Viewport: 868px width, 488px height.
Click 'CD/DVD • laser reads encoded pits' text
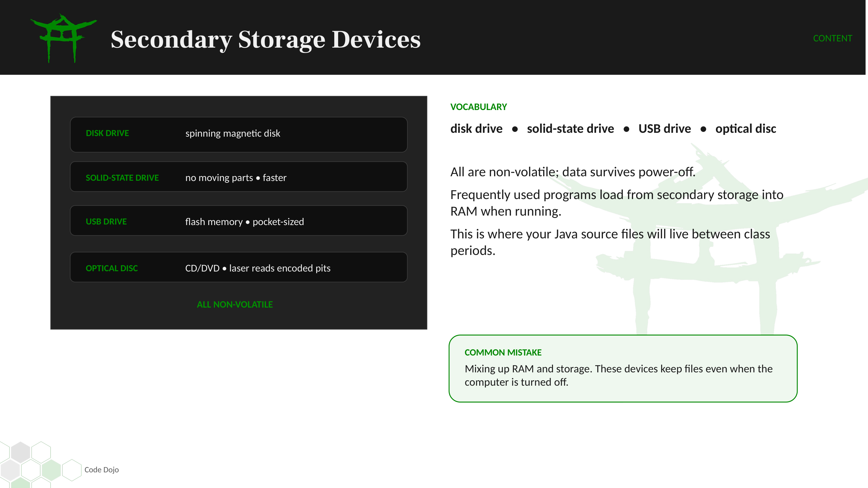click(x=257, y=268)
